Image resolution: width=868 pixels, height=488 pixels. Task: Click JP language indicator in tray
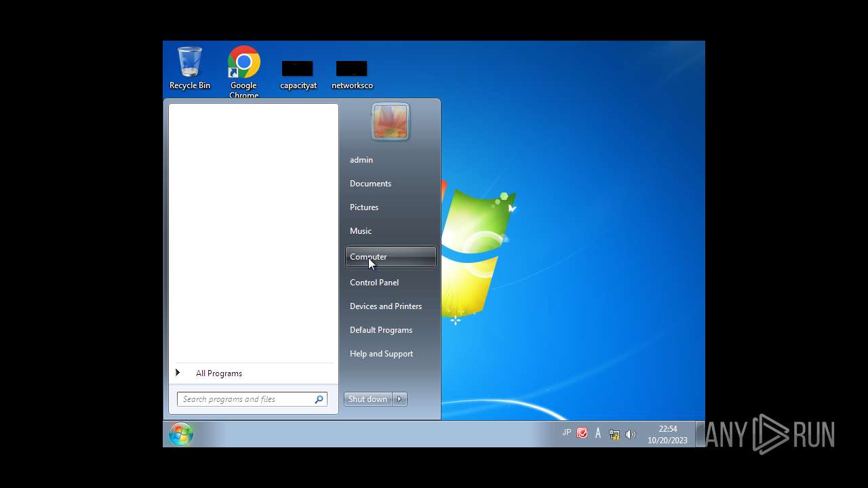click(566, 433)
